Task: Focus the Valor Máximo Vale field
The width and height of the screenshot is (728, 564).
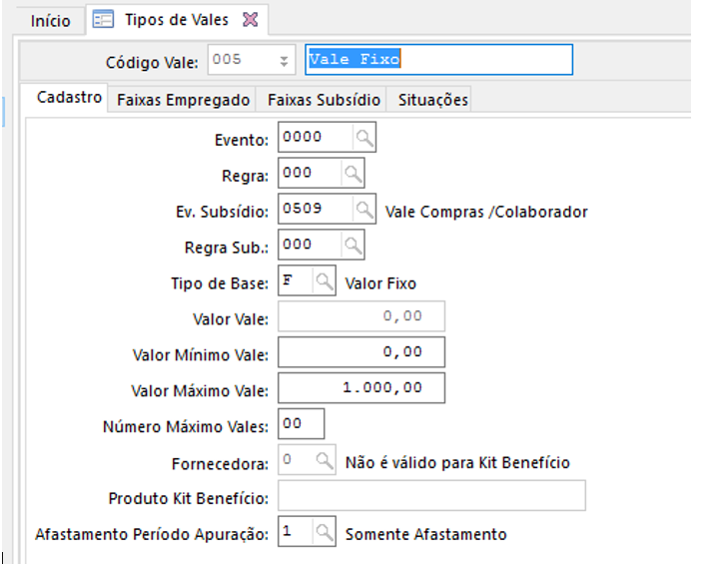Action: 362,387
